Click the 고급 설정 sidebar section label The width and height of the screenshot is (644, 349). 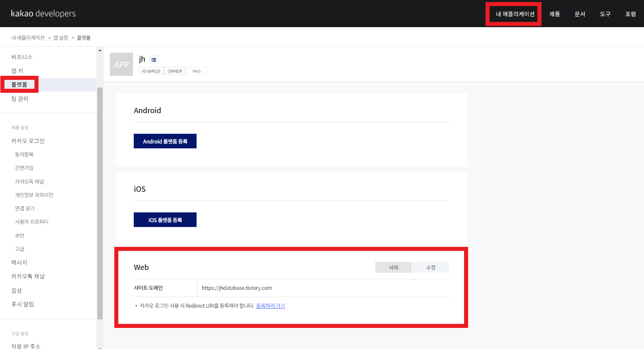pyautogui.click(x=20, y=334)
